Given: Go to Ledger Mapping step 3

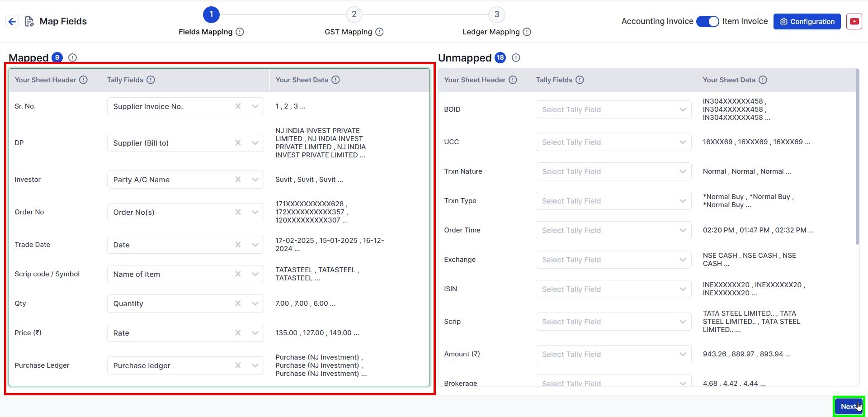Looking at the screenshot, I should pyautogui.click(x=496, y=14).
